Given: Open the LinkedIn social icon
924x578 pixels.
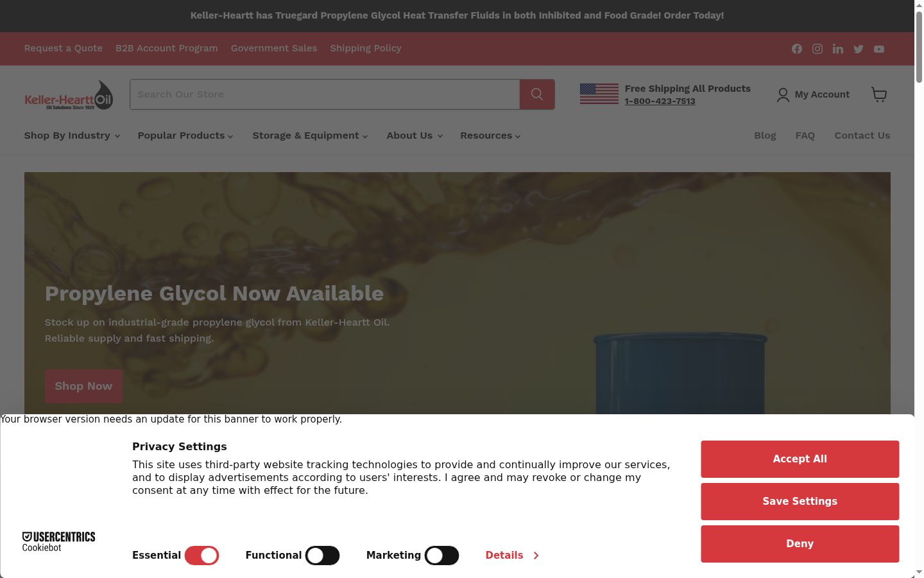Looking at the screenshot, I should tap(838, 49).
